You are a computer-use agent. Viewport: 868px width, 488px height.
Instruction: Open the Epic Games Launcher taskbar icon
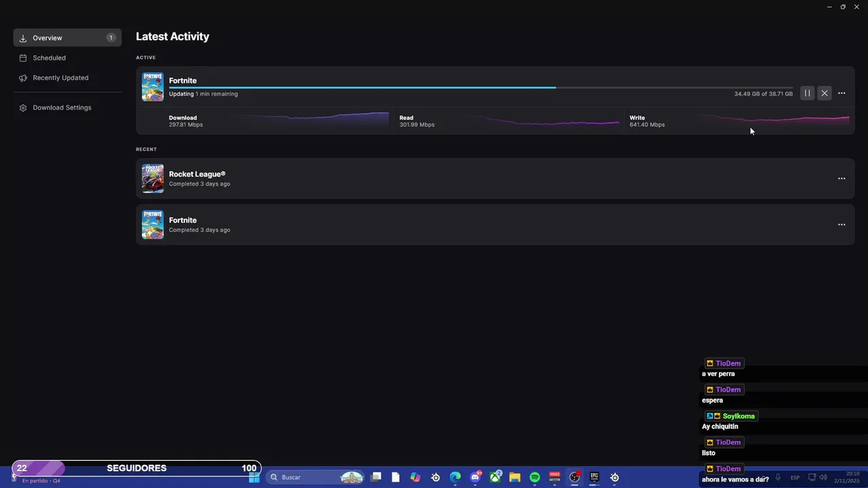595,477
